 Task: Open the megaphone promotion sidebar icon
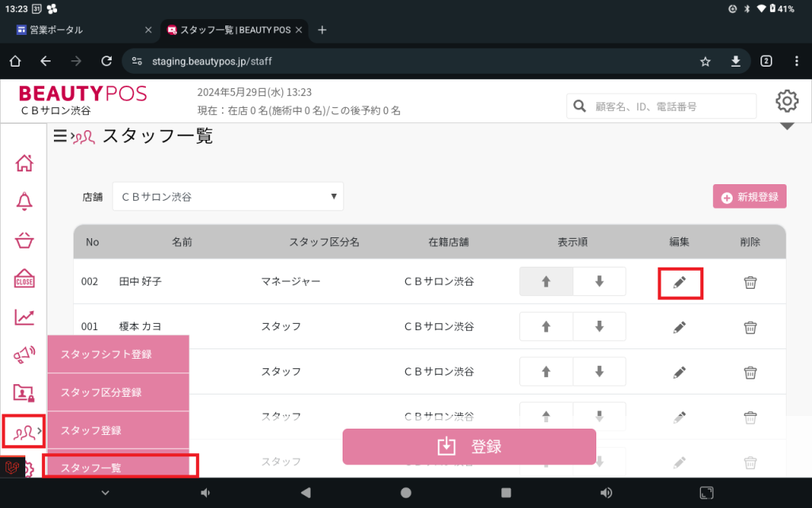(x=25, y=355)
